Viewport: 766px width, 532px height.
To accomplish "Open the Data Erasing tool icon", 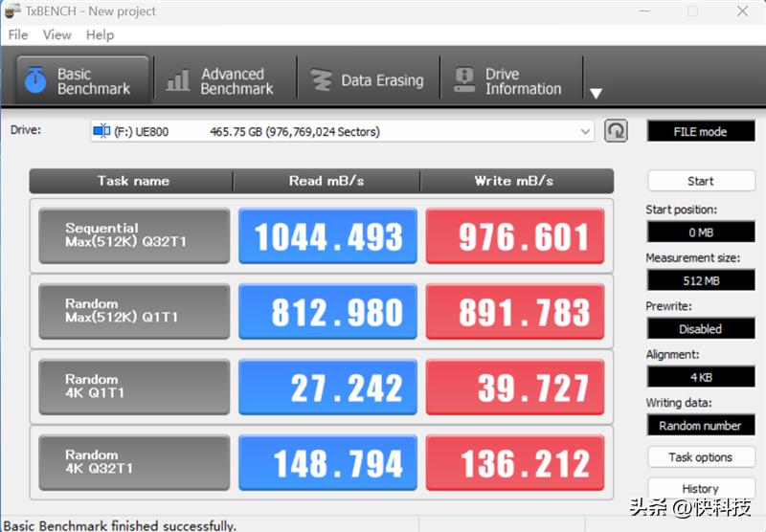I will point(321,80).
